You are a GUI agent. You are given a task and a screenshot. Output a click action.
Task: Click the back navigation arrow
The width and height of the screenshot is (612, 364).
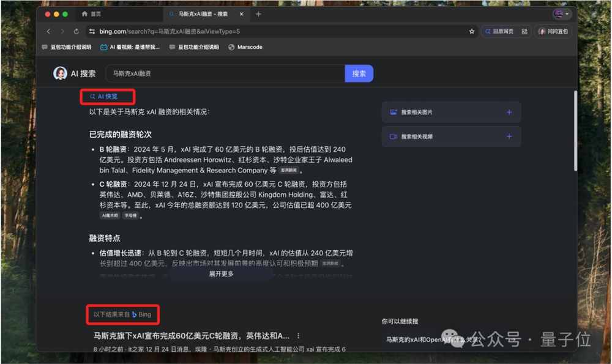coord(48,31)
